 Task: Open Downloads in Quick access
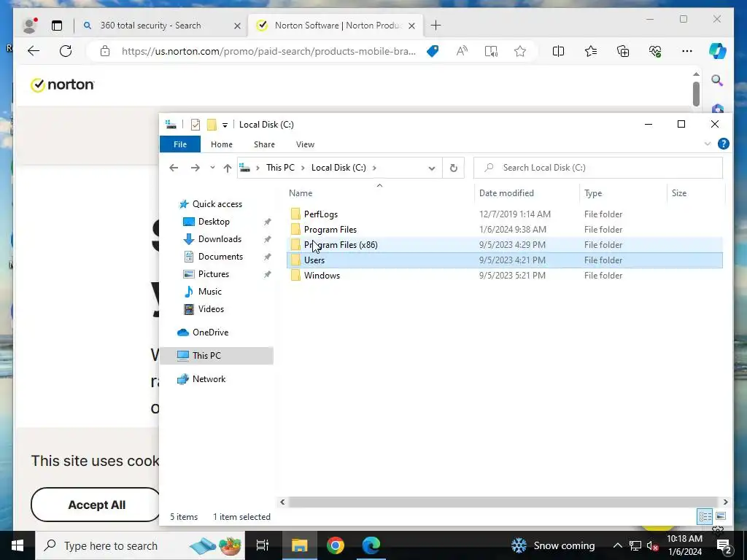pos(220,239)
